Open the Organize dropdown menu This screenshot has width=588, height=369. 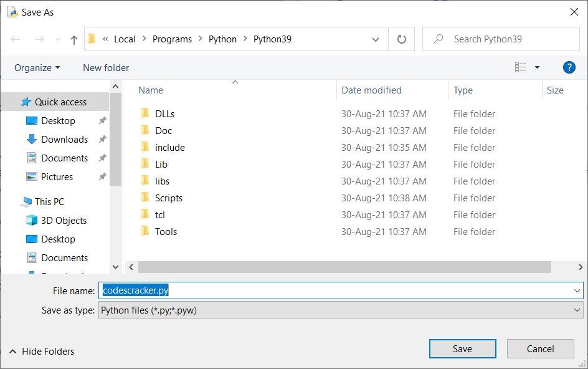point(36,67)
